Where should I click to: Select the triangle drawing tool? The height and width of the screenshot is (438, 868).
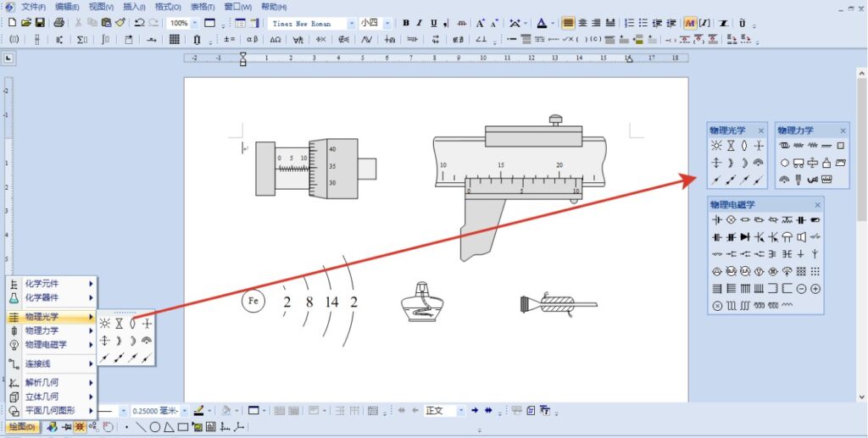(169, 427)
